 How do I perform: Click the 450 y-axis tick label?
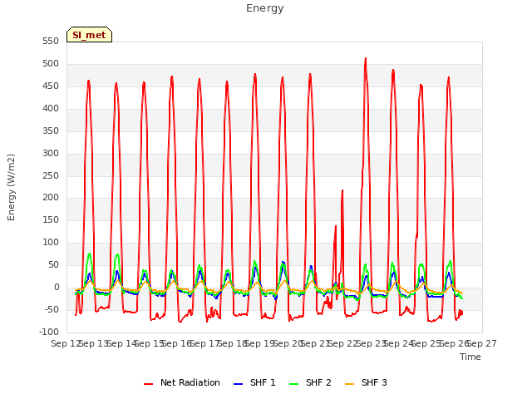tap(51, 86)
